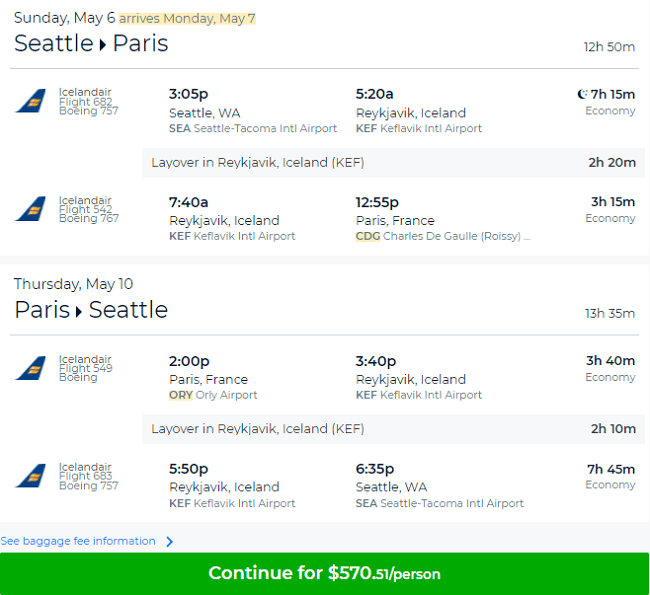Click the arrow between Paris and Seattle heading
Screen dimensions: 650x595
pyautogui.click(x=79, y=311)
